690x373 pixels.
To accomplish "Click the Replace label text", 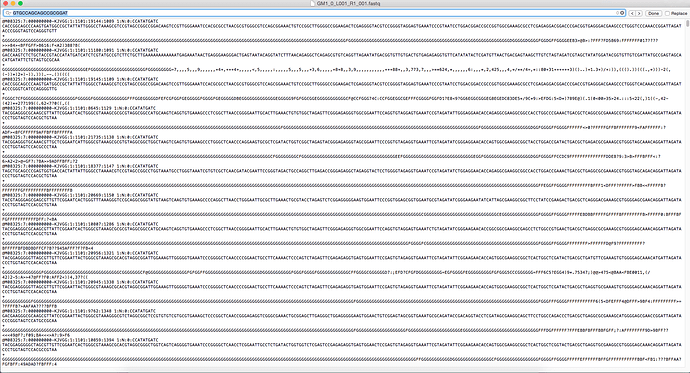I will point(679,13).
